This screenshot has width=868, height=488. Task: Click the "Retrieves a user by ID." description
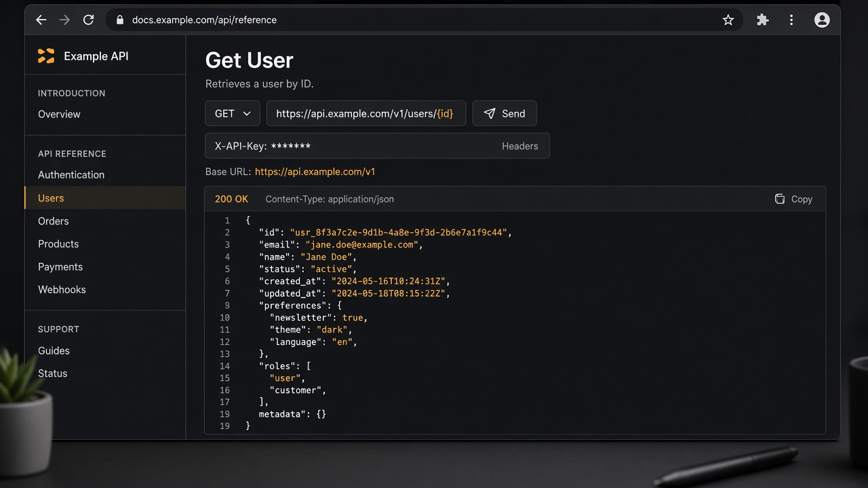pyautogui.click(x=260, y=84)
